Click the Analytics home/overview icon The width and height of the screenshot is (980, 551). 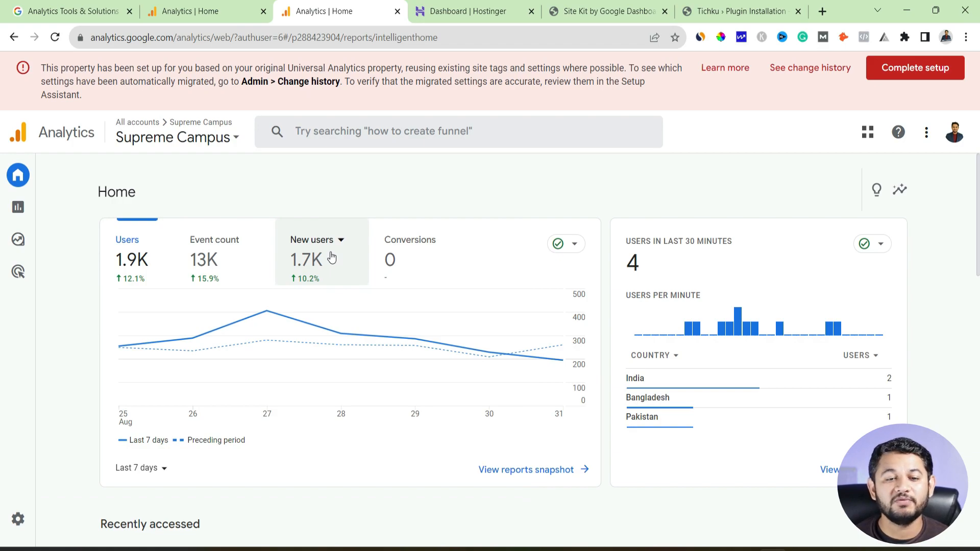click(18, 175)
